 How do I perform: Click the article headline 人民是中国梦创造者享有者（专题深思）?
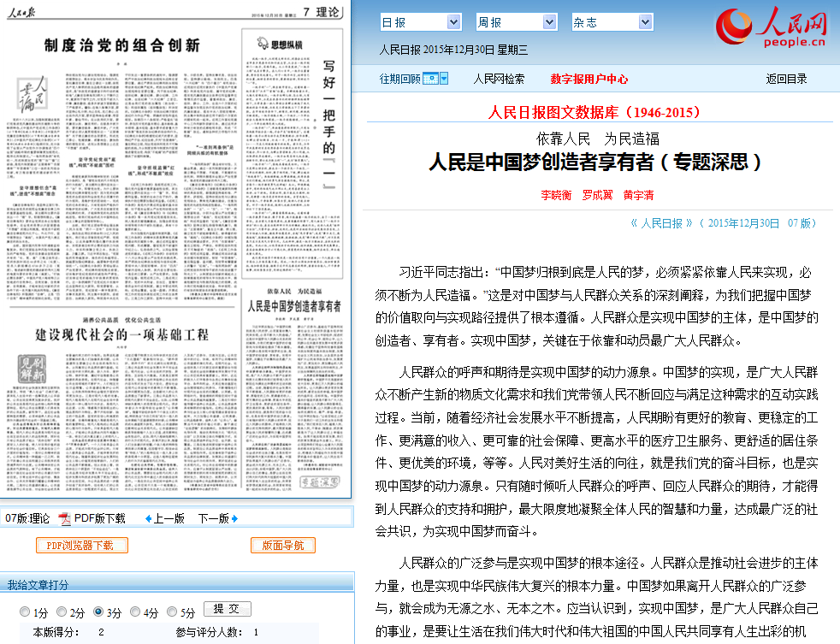coord(595,162)
